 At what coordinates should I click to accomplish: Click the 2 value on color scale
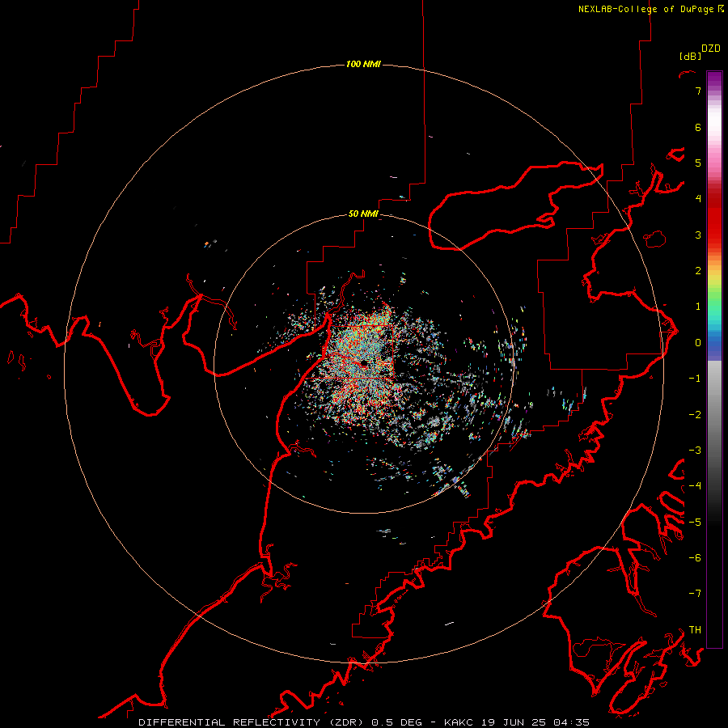[x=698, y=271]
